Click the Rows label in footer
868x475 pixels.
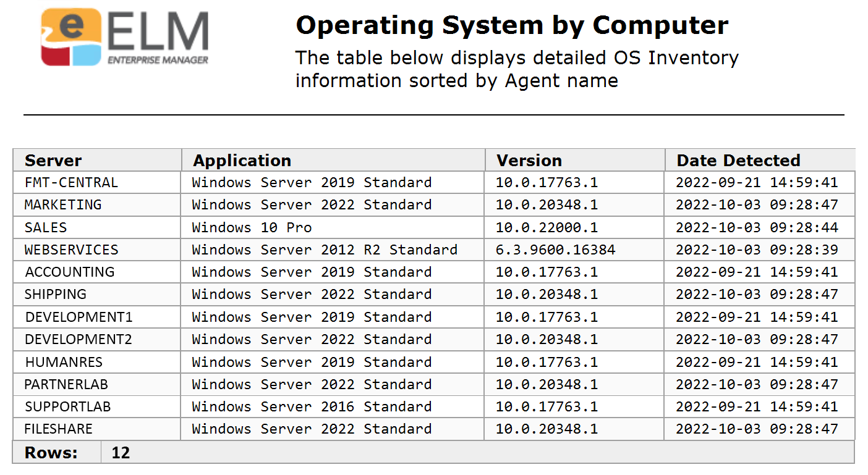pos(51,453)
